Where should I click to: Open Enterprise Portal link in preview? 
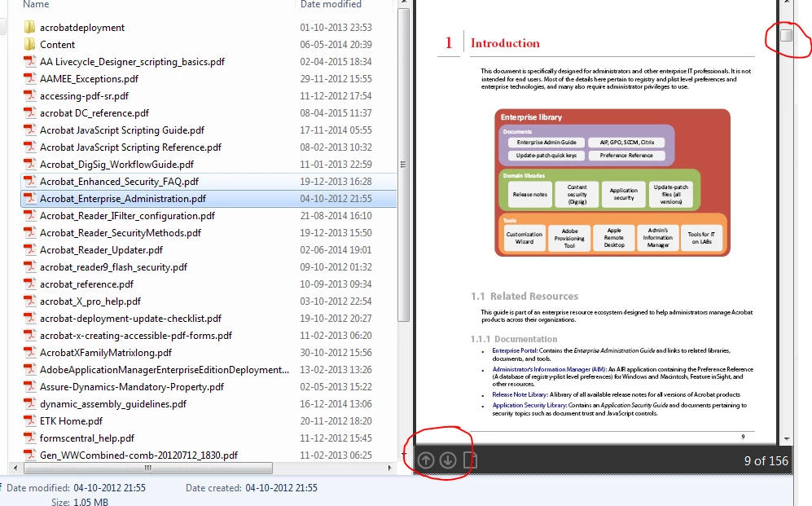tap(515, 350)
